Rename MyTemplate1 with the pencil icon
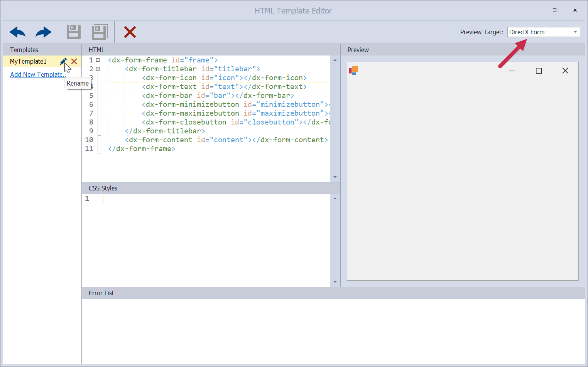 63,61
